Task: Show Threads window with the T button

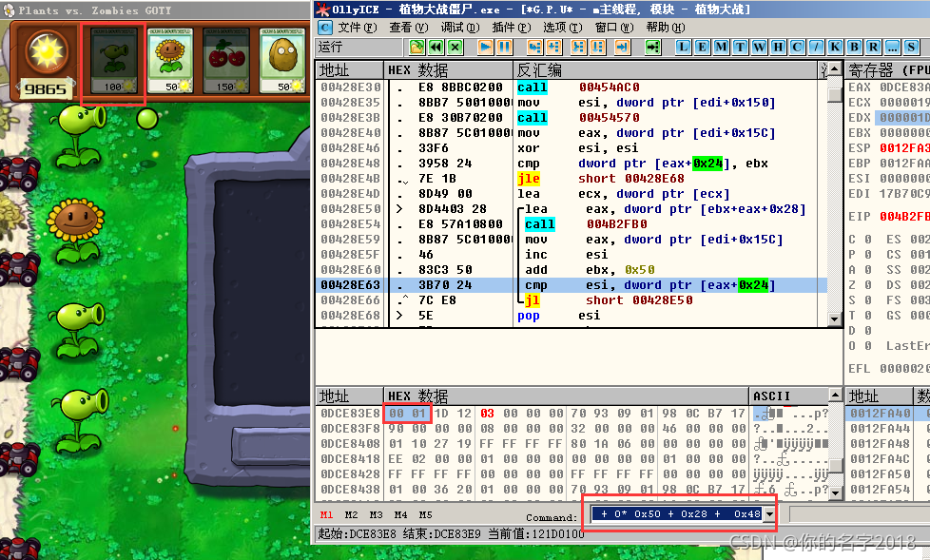Action: click(x=740, y=47)
